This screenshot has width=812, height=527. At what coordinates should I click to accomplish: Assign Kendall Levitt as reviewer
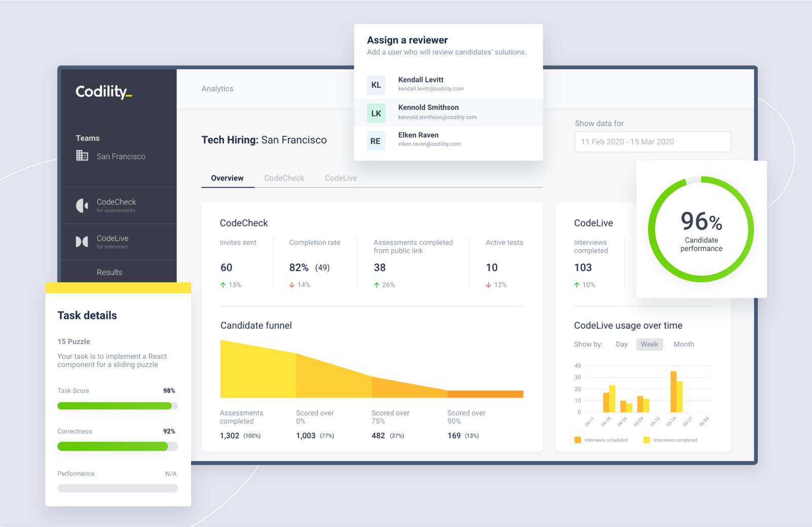(x=448, y=84)
